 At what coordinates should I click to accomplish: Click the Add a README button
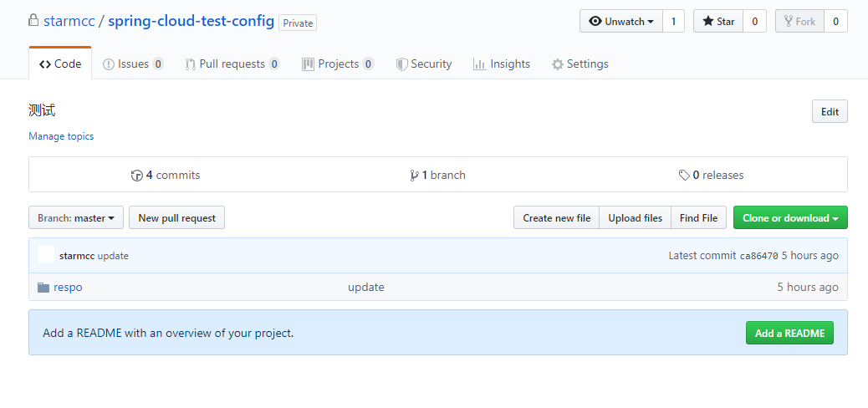pos(789,333)
